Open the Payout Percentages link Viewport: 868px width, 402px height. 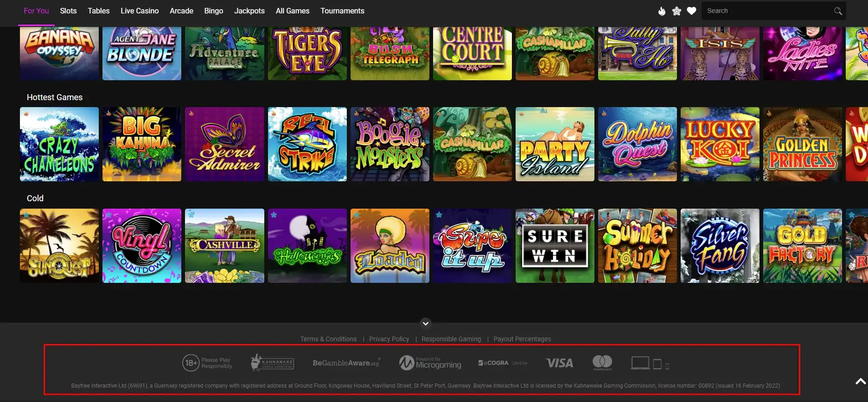click(522, 339)
